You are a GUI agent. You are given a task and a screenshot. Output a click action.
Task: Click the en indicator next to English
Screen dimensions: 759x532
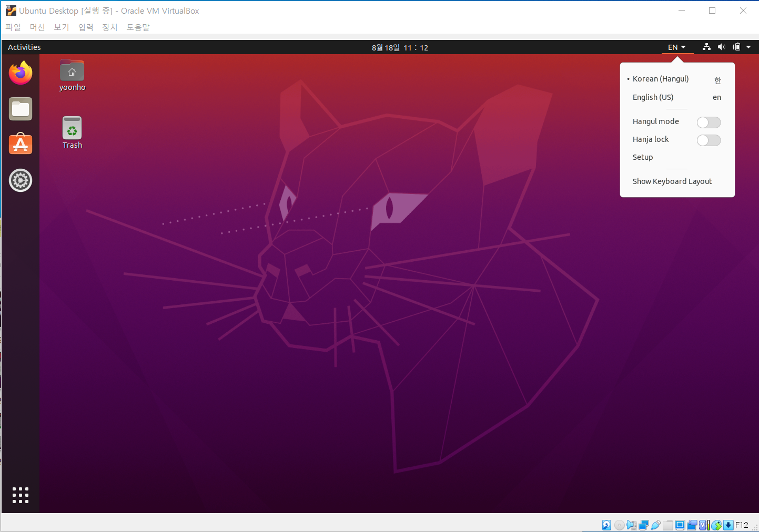tap(717, 97)
